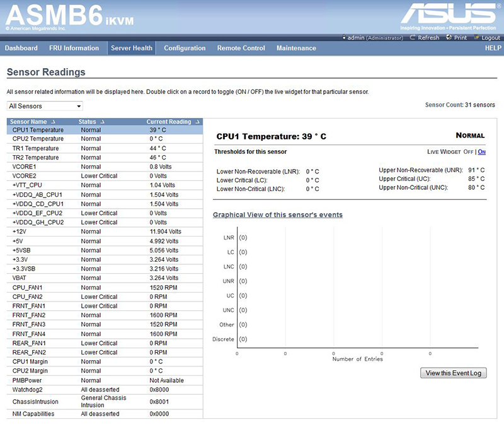Viewport: 504px width, 427px height.
Task: Open the HELP link
Action: click(x=493, y=48)
